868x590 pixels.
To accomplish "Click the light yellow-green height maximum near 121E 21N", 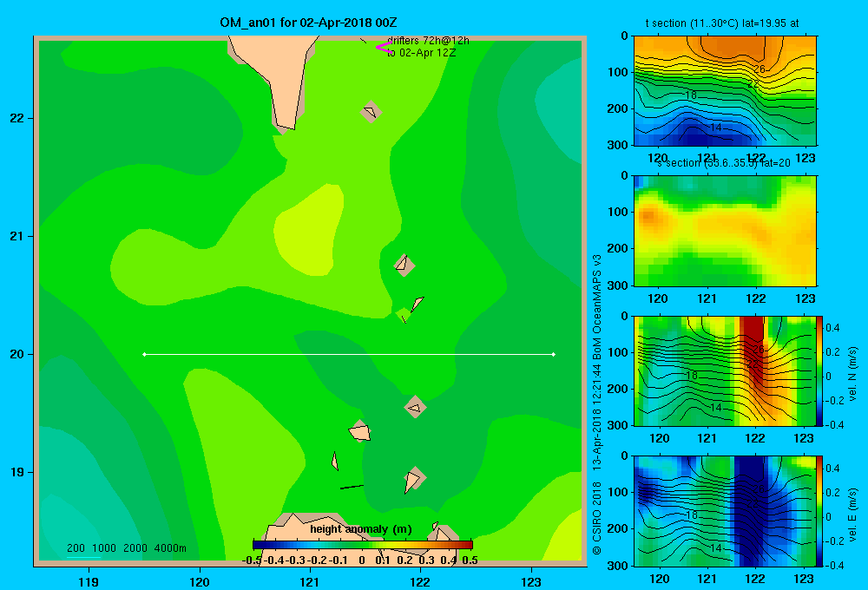I will 308,230.
